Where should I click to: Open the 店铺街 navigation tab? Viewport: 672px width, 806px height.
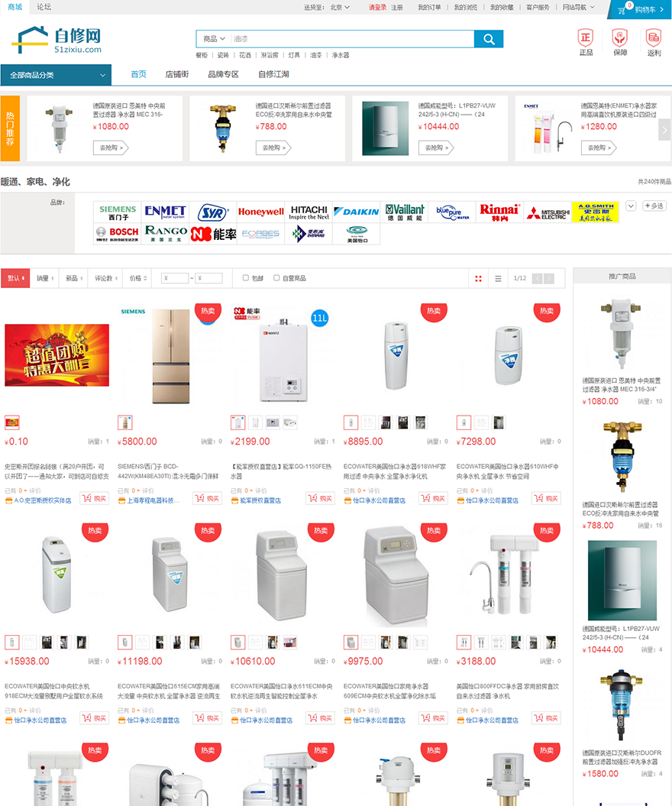coord(176,75)
